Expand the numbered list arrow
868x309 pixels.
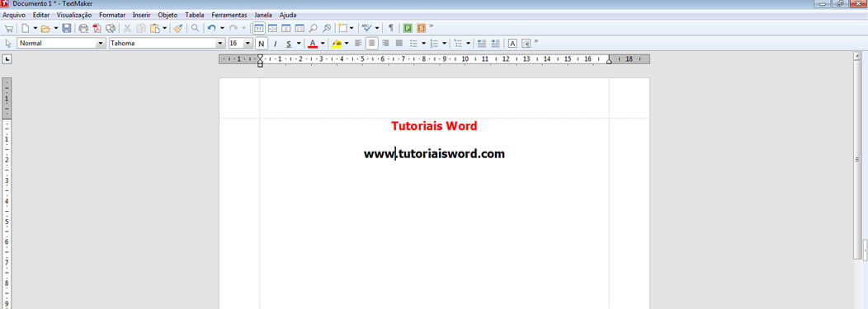pos(445,43)
